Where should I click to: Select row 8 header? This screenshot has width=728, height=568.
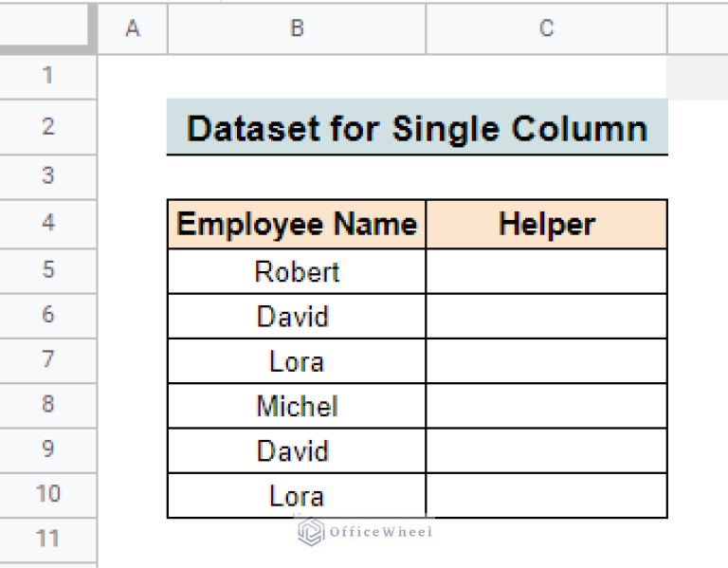click(48, 406)
